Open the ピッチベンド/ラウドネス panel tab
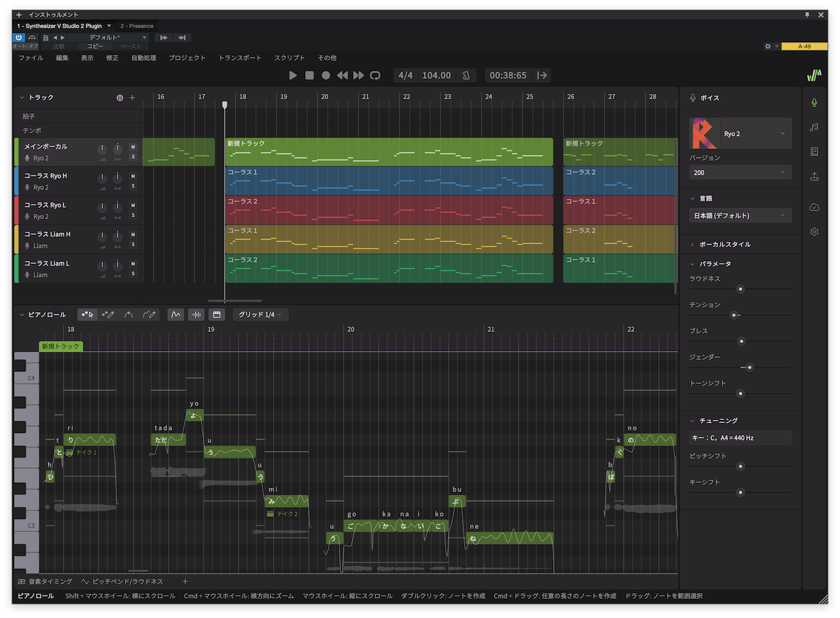The width and height of the screenshot is (840, 618). (x=122, y=581)
